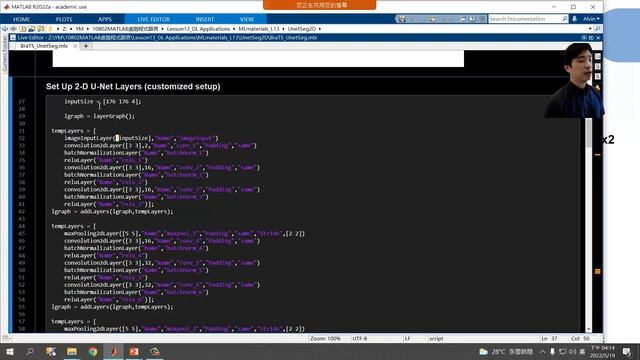This screenshot has width=640, height=360.
Task: Click section heading Set Up 2-D U-Net Layers
Action: point(133,87)
